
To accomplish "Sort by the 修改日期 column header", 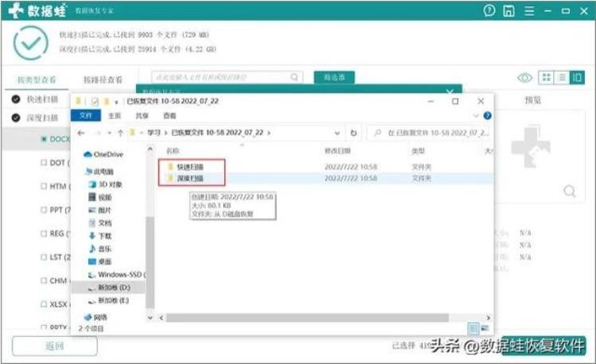I will coord(337,151).
